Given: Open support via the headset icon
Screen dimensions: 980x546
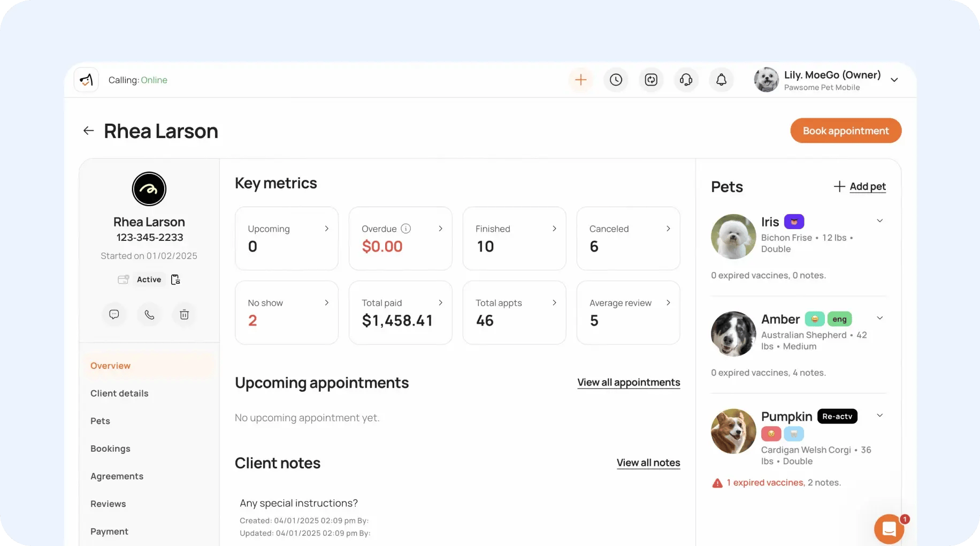Looking at the screenshot, I should pyautogui.click(x=685, y=79).
